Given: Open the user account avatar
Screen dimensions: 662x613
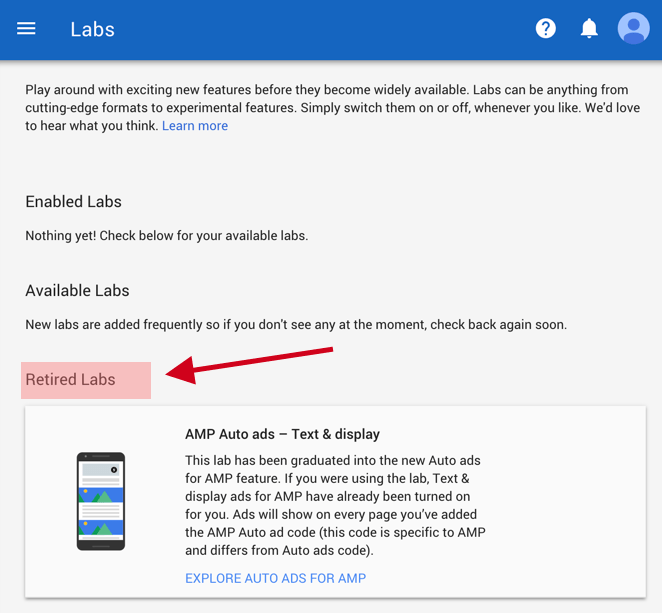Looking at the screenshot, I should 633,28.
